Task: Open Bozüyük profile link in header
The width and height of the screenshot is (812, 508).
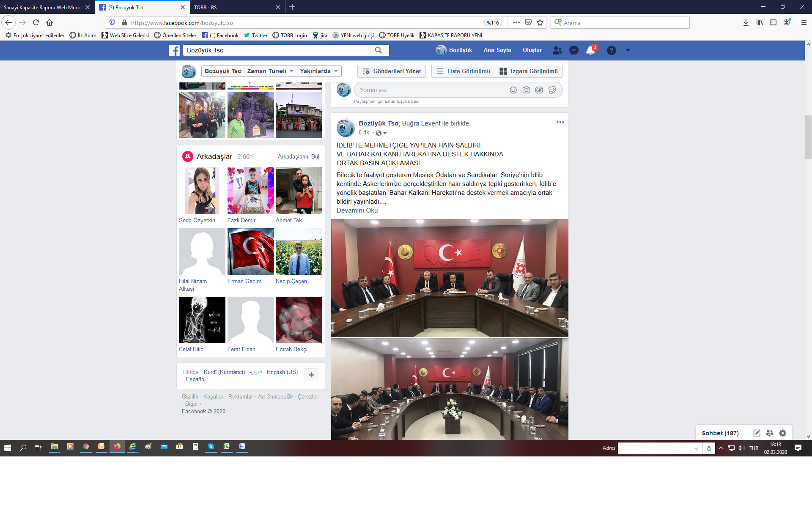Action: coord(454,50)
